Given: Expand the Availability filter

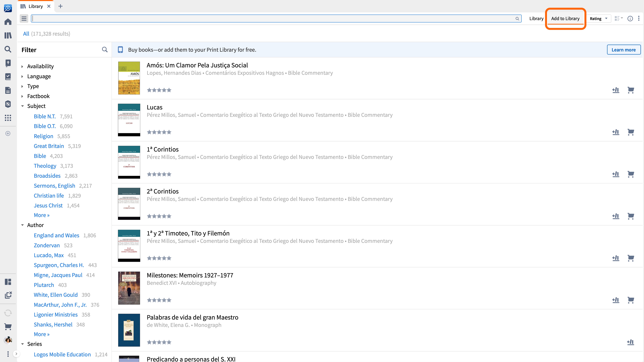Looking at the screenshot, I should coord(22,66).
